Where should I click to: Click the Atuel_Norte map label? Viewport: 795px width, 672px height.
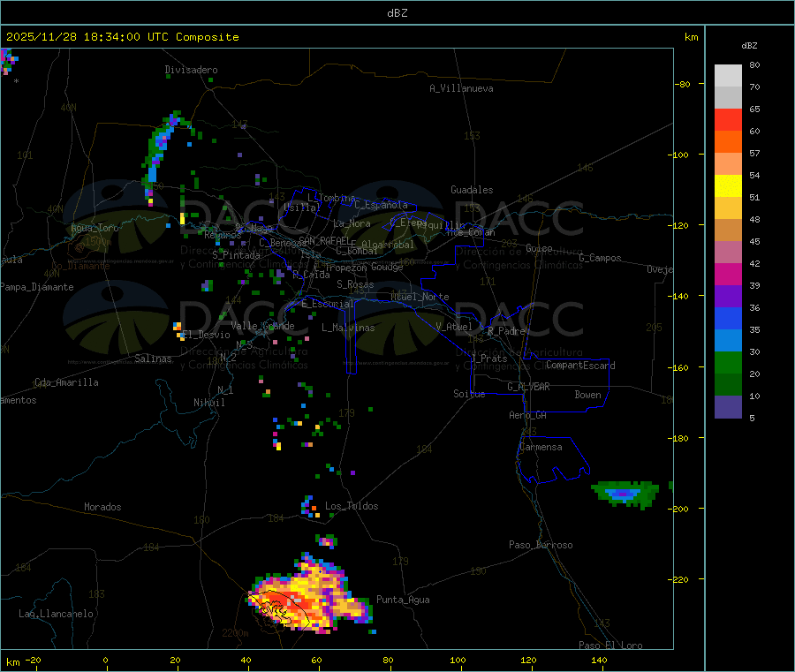point(420,297)
